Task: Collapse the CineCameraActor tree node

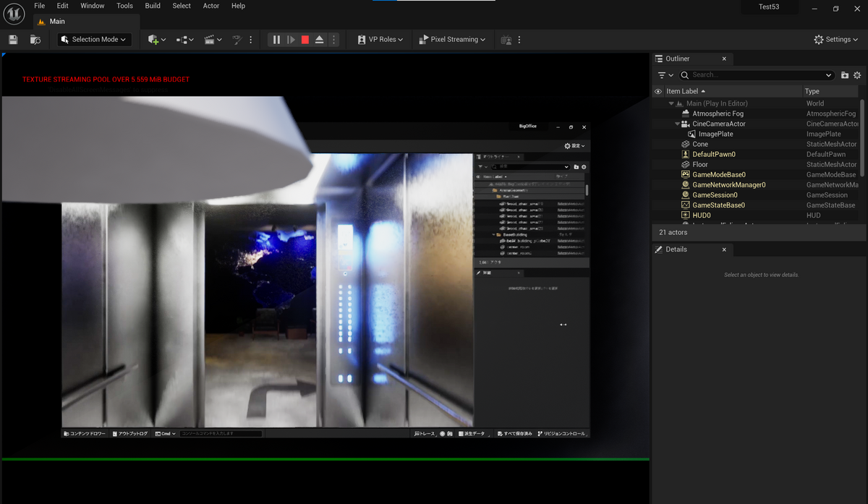Action: 677,124
